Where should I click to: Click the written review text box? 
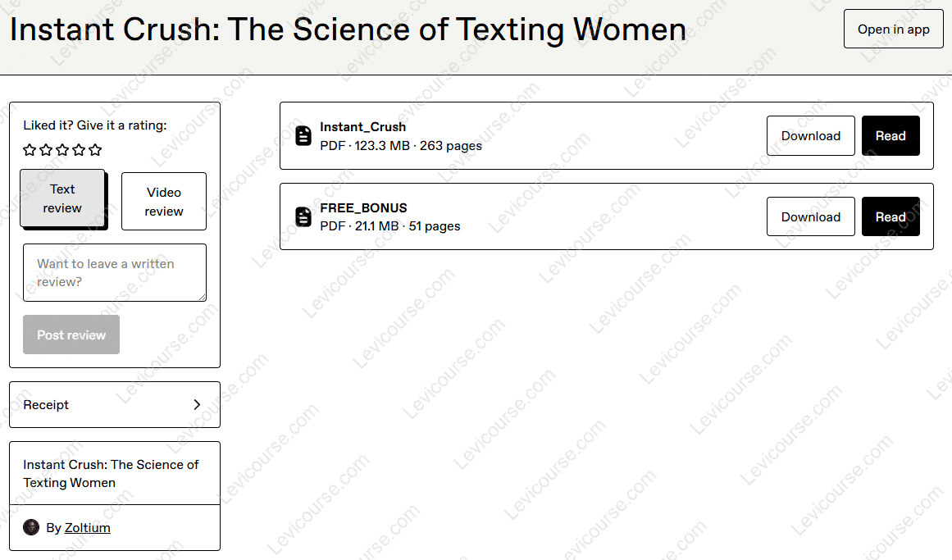(114, 273)
